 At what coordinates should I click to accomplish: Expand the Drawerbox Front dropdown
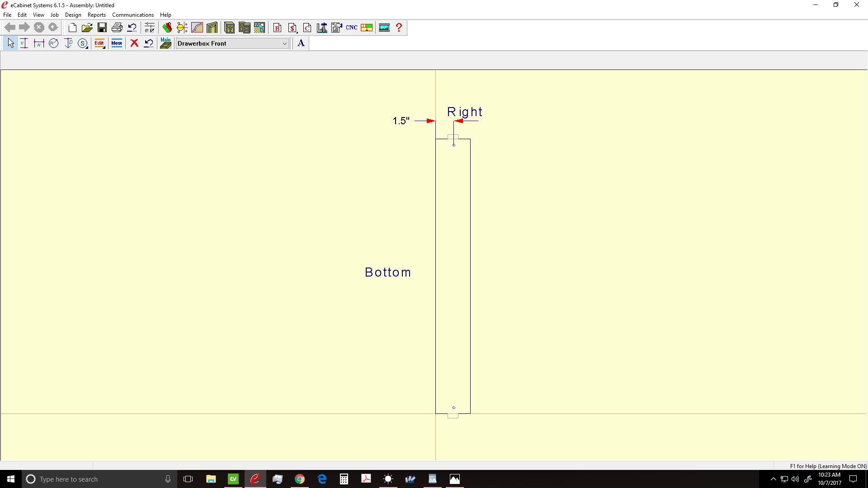tap(285, 43)
